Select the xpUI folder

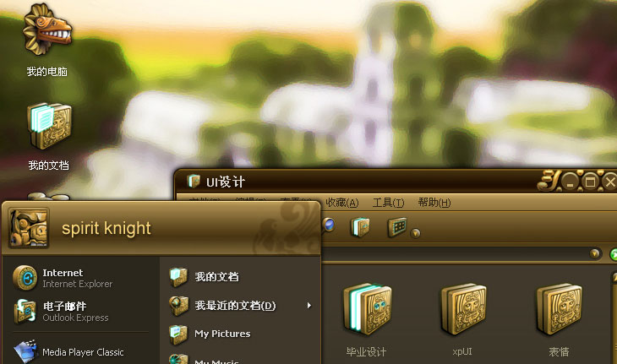click(463, 319)
